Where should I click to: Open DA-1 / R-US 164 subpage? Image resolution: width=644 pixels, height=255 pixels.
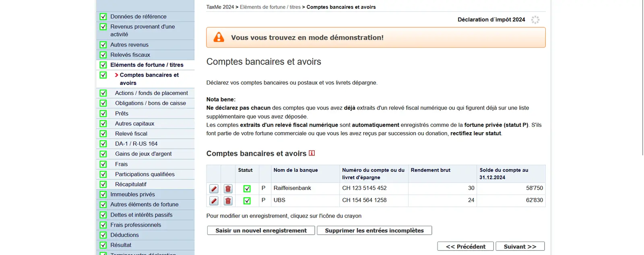coord(136,144)
